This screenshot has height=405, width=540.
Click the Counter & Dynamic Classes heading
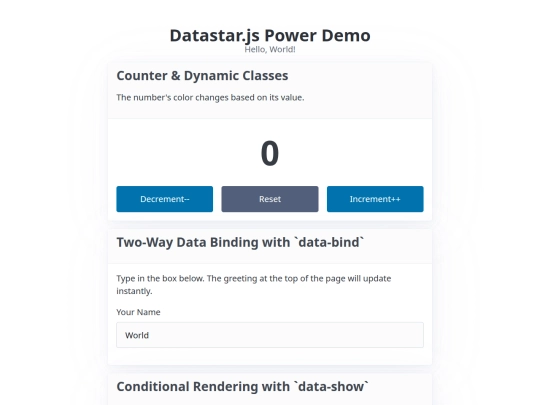click(202, 76)
